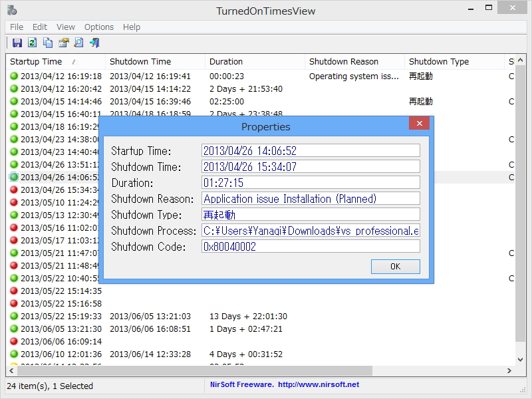532x399 pixels.
Task: Click 'Operating system iss...' shutdown reason cell
Action: tap(354, 76)
